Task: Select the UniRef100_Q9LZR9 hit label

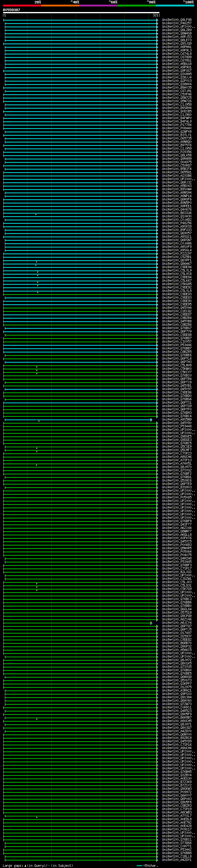Action: (176, 30)
